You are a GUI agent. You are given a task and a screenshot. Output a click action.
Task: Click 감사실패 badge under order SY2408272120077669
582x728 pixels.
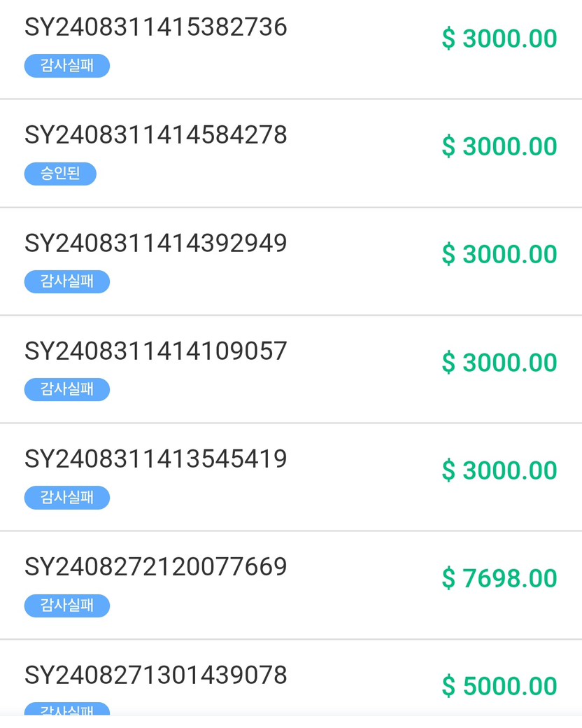tap(67, 605)
